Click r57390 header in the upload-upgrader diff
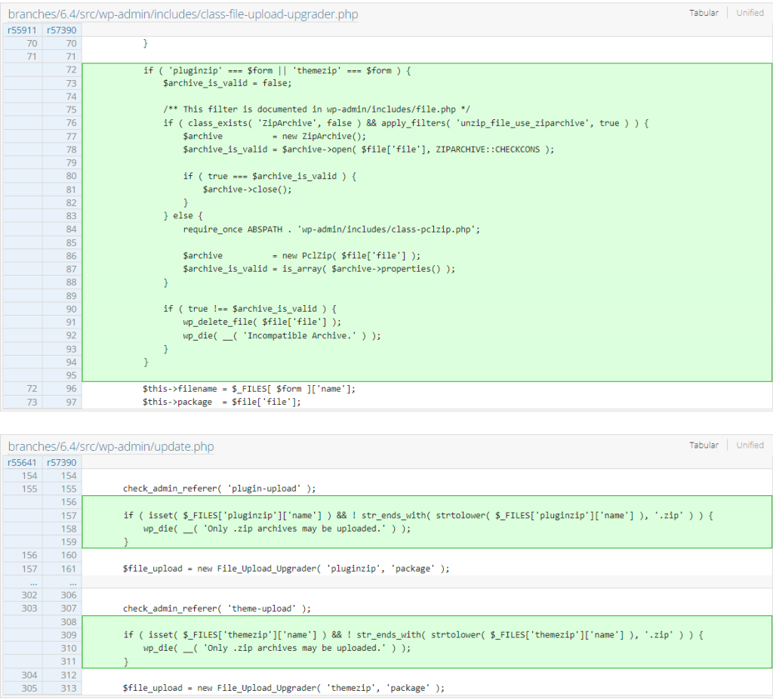 [60, 30]
